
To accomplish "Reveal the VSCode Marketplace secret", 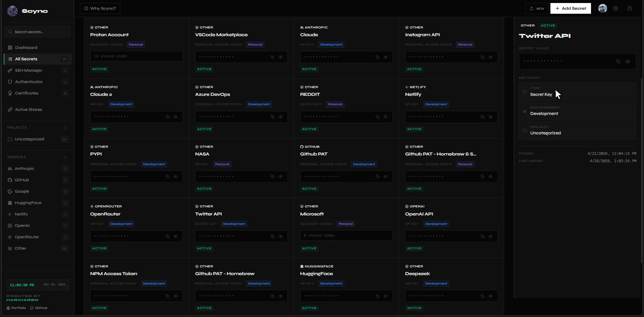I will (280, 57).
